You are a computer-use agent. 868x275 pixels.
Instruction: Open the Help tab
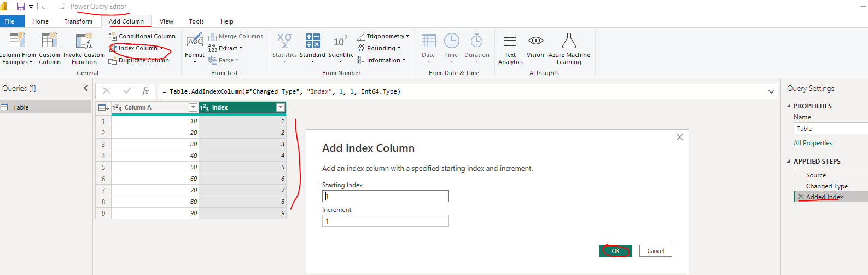[x=227, y=21]
